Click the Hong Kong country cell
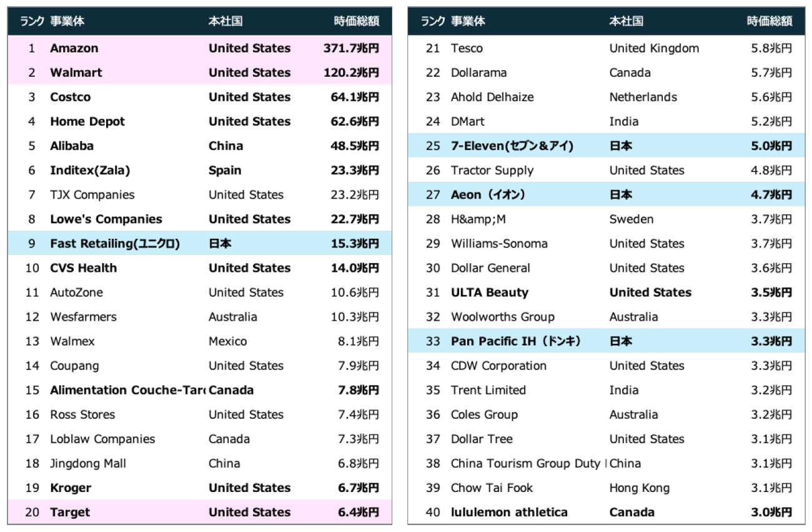 639,488
